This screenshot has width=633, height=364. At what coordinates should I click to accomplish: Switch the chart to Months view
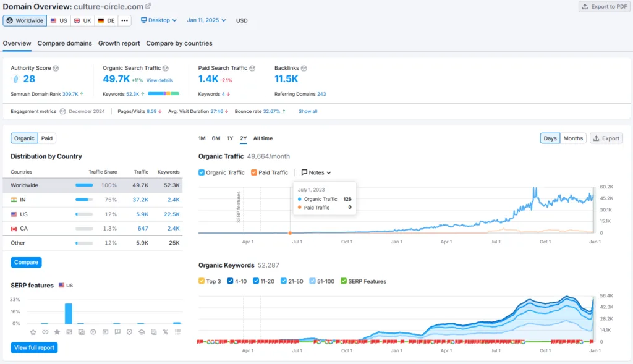coord(573,138)
